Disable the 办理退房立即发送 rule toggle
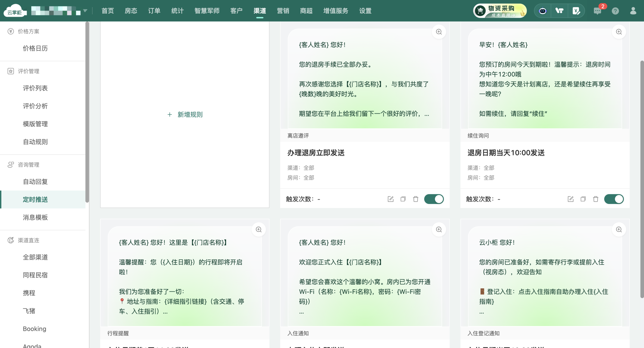The image size is (644, 348). pos(434,199)
